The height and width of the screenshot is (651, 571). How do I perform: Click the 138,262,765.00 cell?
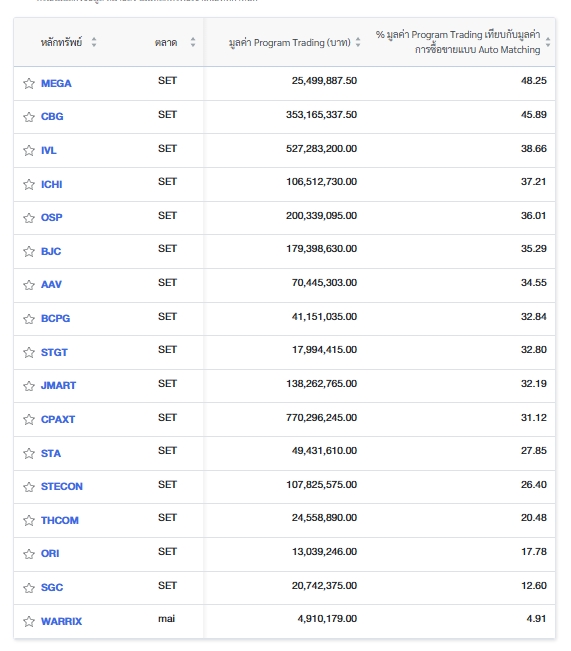coord(321,384)
